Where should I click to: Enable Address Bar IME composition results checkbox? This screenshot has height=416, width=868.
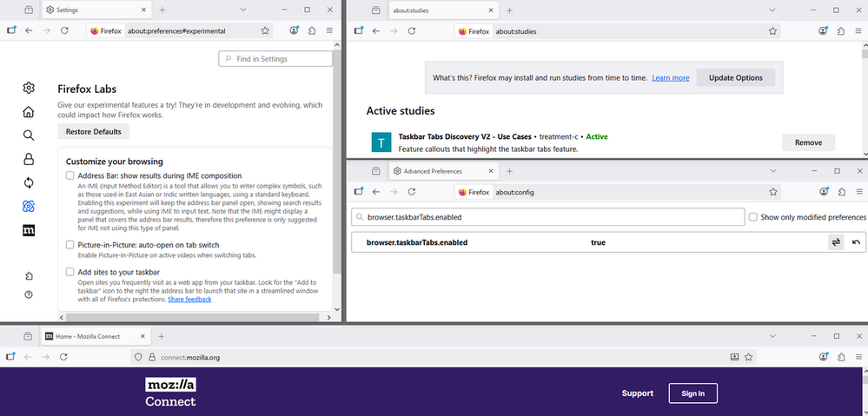(x=70, y=175)
